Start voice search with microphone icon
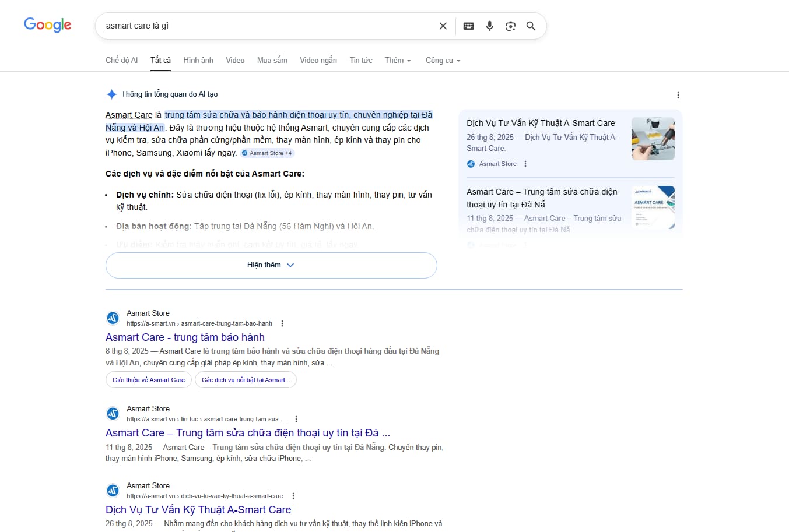789x532 pixels. coord(489,26)
